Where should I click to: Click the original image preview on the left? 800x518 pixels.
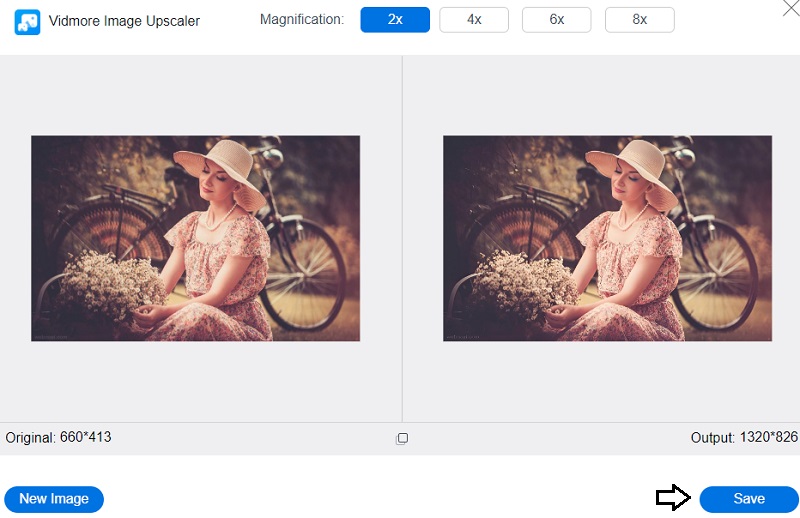coord(195,238)
